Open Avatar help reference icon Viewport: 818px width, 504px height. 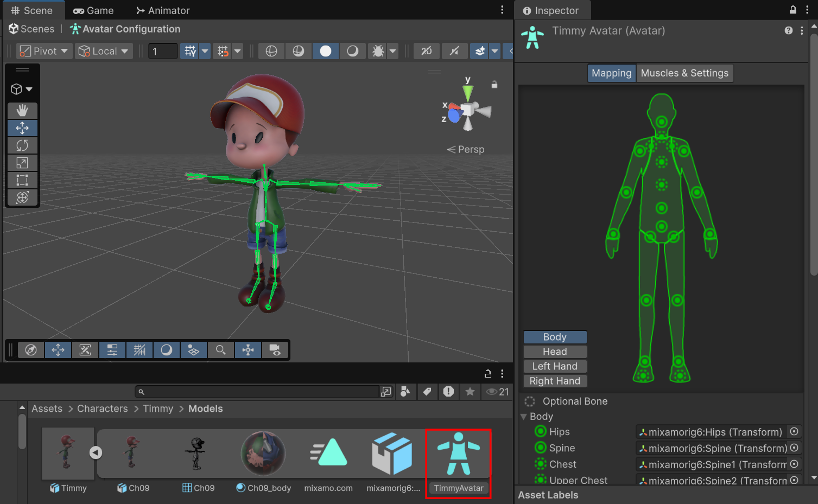tap(789, 31)
